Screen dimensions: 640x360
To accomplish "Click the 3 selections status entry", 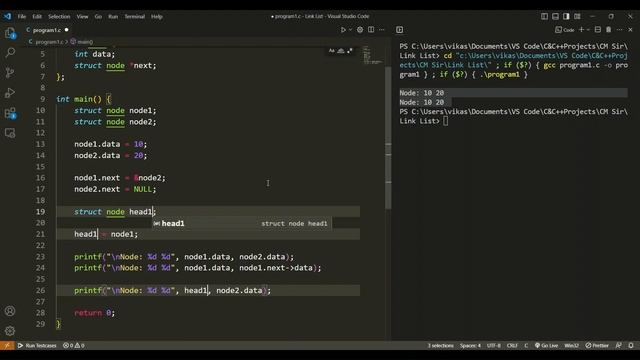I will [x=440, y=345].
